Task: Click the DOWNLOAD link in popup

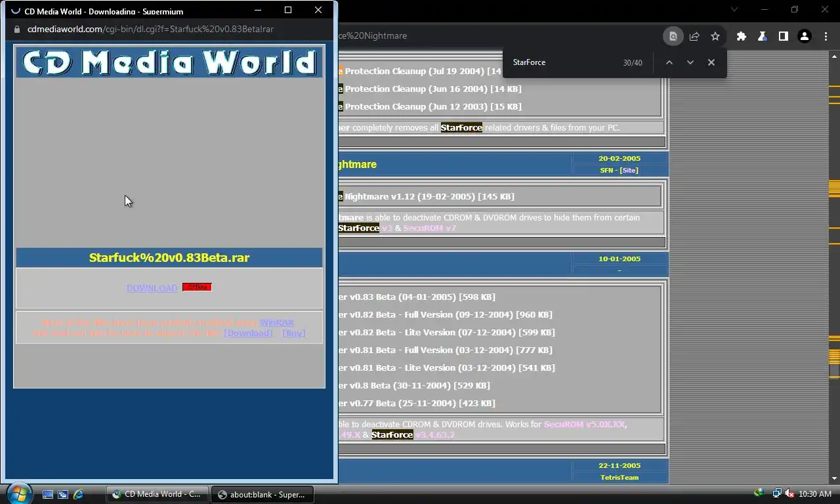Action: [152, 288]
